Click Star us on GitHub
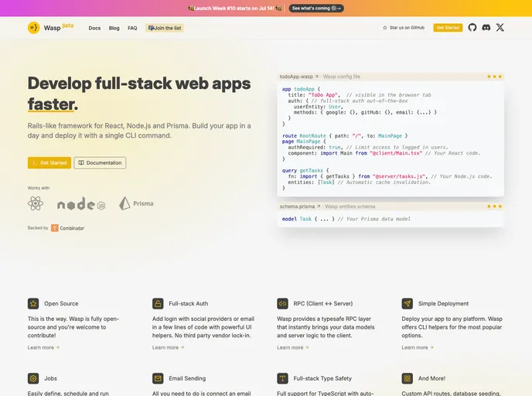 pyautogui.click(x=404, y=28)
